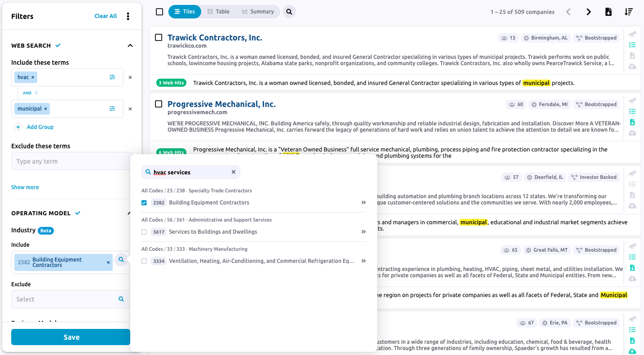Toggle the AND operator between term groups
644x355 pixels.
[x=31, y=93]
